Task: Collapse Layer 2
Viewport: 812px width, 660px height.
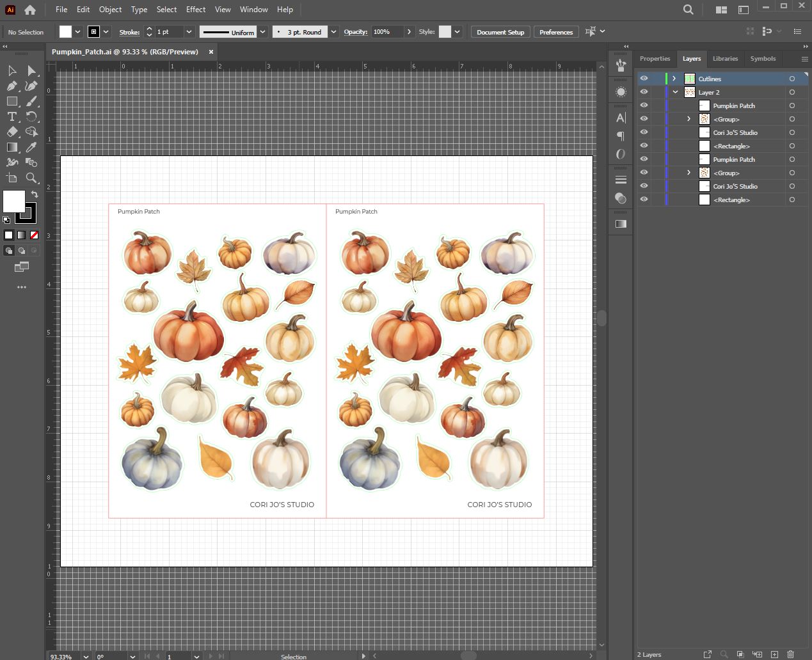Action: tap(675, 92)
